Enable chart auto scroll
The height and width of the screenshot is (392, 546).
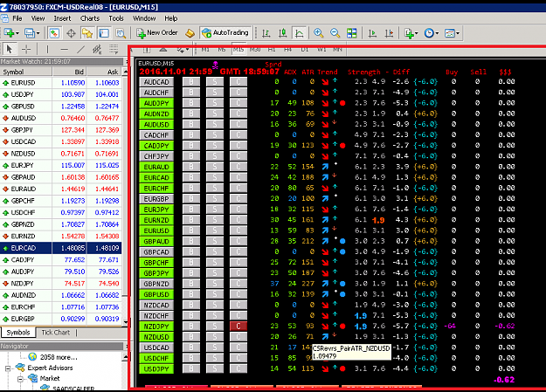[x=372, y=33]
